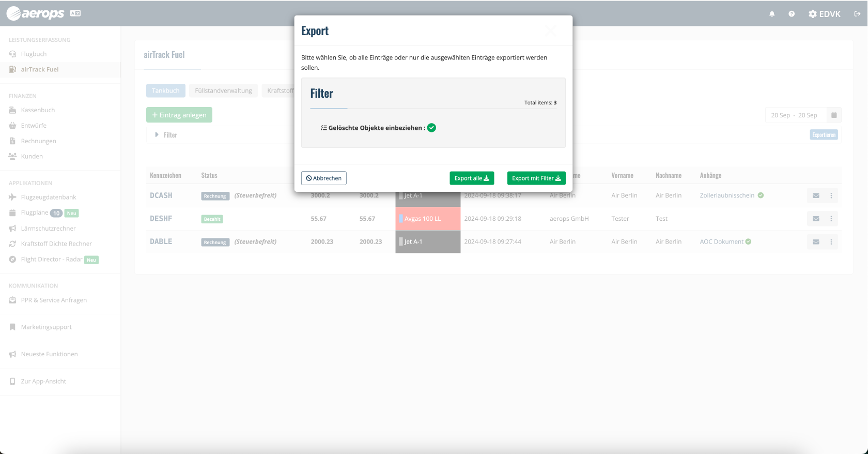This screenshot has width=868, height=454.
Task: Click Flugzeugdatenbank plane icon
Action: (12, 197)
